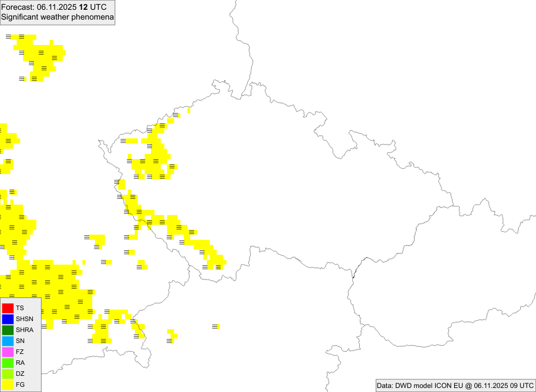
Task: Click the 'Significant weather phenomena' title
Action: tap(57, 17)
